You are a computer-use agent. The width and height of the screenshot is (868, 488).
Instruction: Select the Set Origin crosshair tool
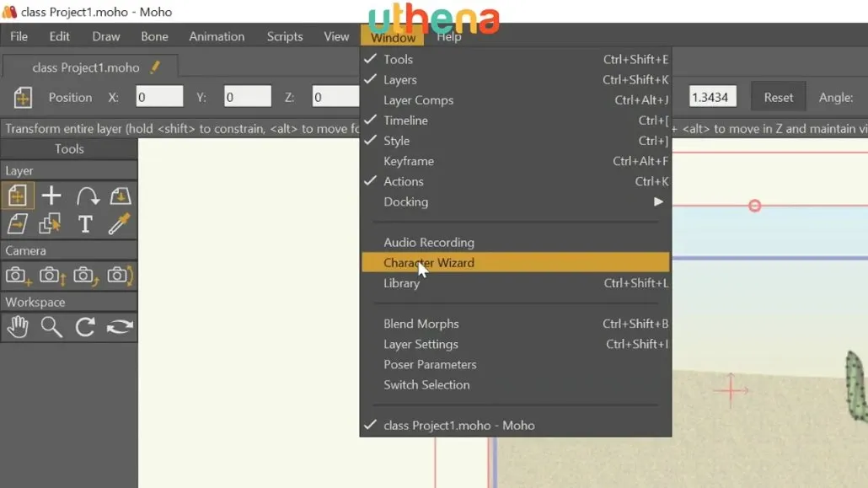click(x=51, y=196)
